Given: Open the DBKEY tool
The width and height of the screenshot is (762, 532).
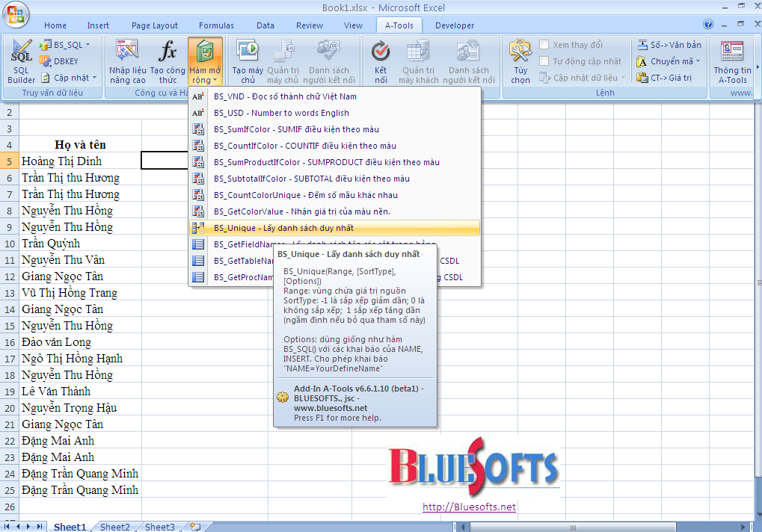Looking at the screenshot, I should [x=59, y=61].
